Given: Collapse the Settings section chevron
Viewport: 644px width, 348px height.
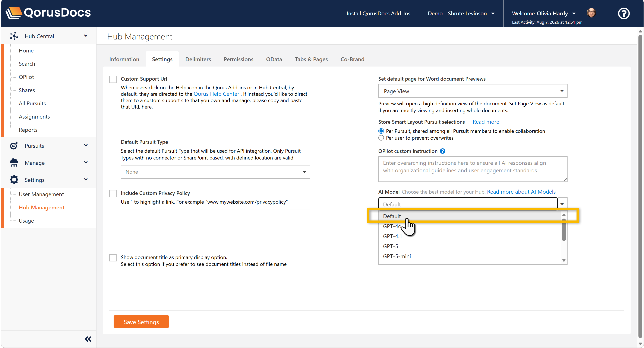Looking at the screenshot, I should click(x=86, y=180).
